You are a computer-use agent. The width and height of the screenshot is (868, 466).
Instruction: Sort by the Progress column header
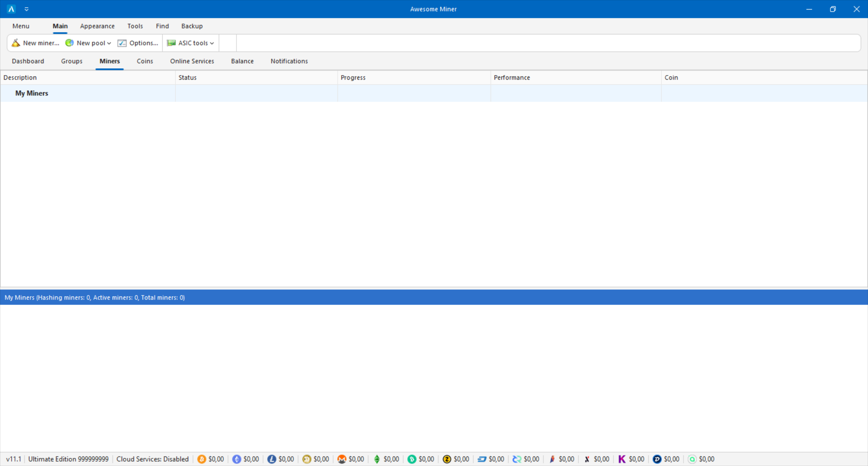point(414,78)
